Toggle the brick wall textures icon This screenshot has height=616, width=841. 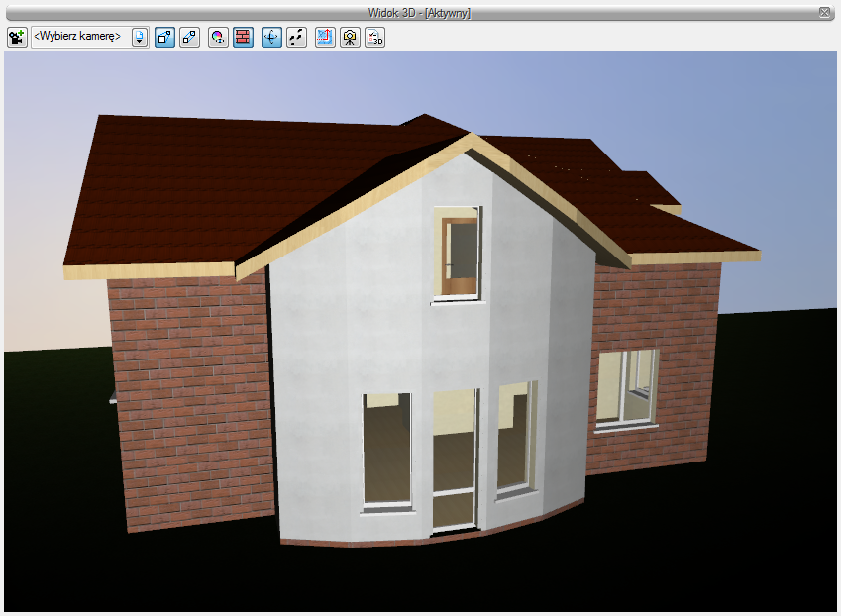click(x=243, y=37)
